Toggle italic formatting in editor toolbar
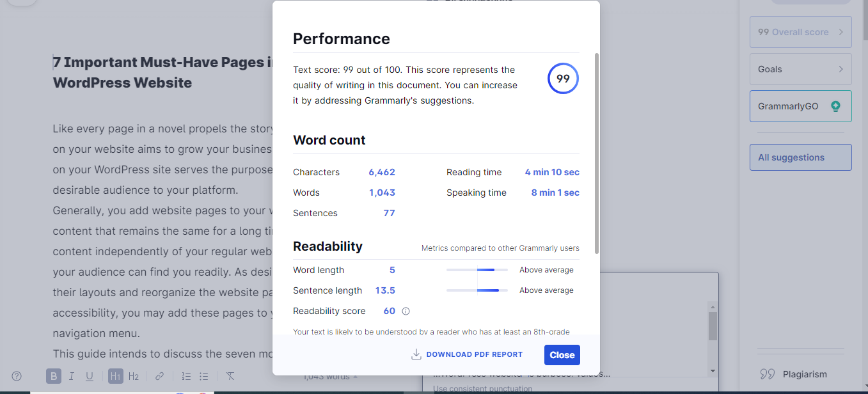This screenshot has width=868, height=394. pos(72,376)
